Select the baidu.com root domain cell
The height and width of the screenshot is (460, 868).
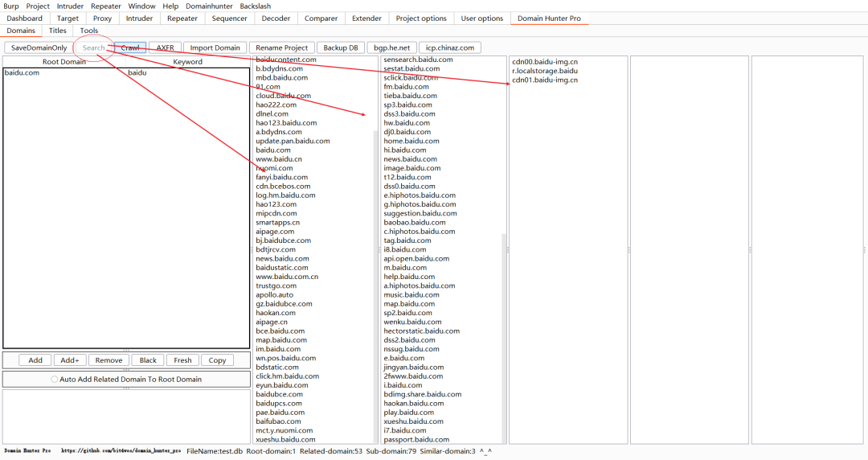(x=64, y=72)
